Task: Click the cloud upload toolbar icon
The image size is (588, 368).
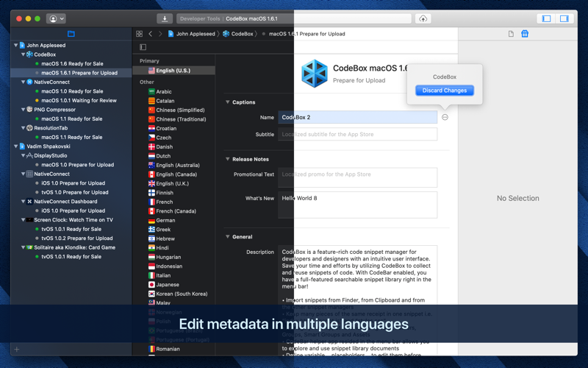Action: (423, 18)
